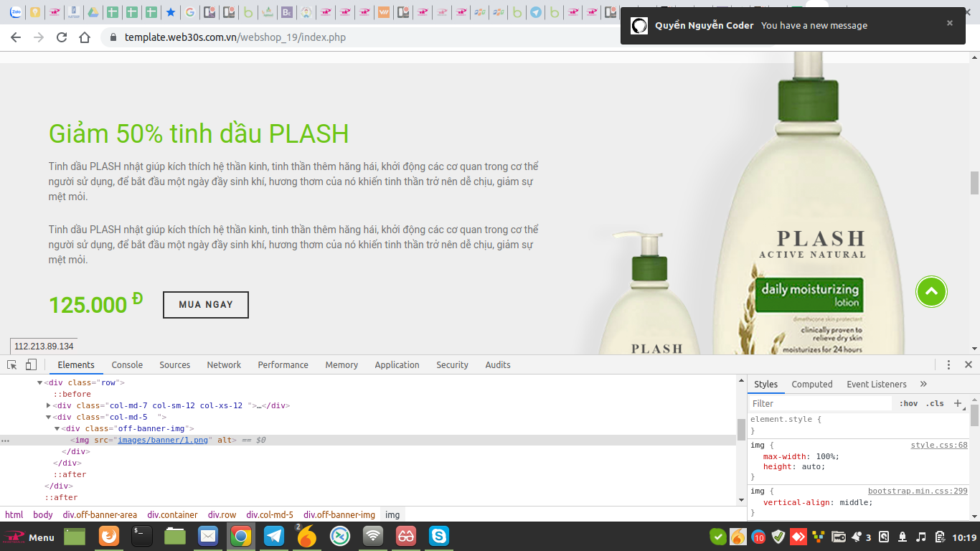Open the Event Listeners tab

877,384
